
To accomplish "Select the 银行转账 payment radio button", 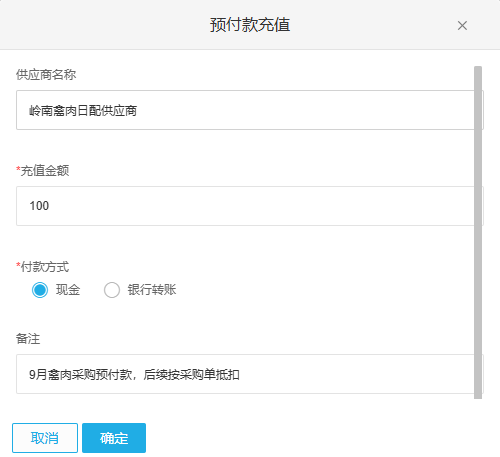I will [x=112, y=290].
